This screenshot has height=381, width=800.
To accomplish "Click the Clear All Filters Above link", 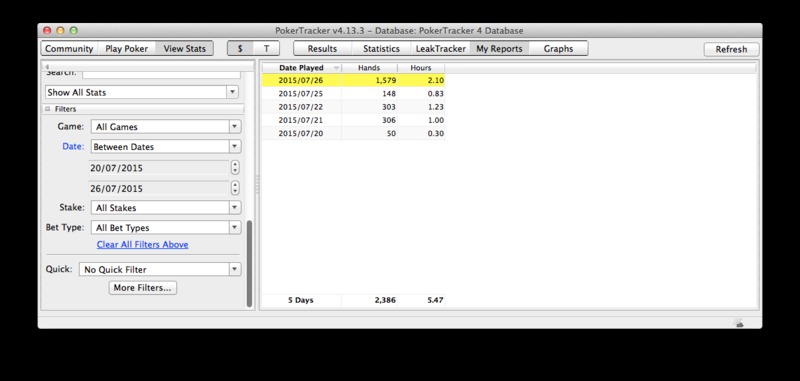I will coord(142,244).
